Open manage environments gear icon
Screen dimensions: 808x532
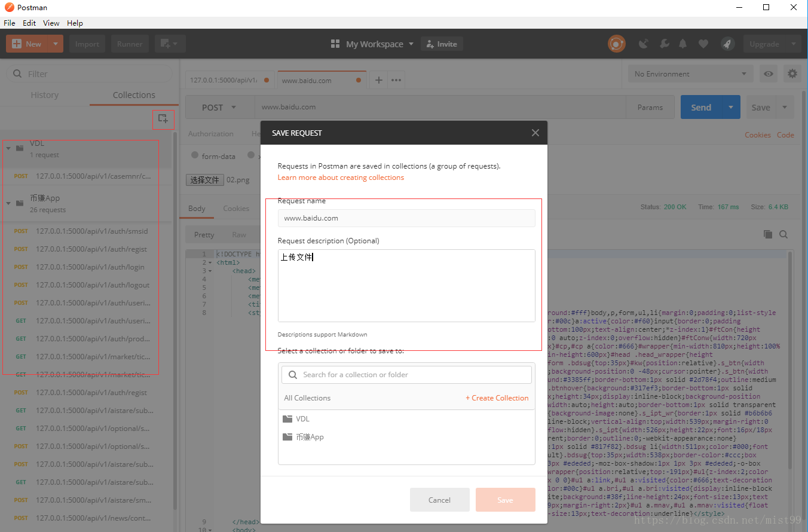(x=792, y=74)
